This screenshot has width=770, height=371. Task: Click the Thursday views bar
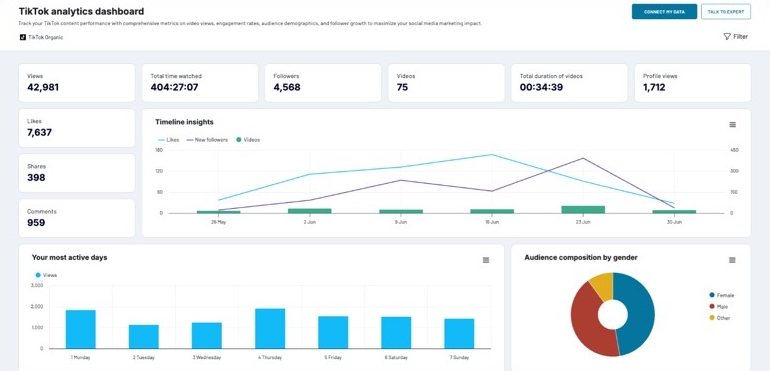pyautogui.click(x=270, y=329)
